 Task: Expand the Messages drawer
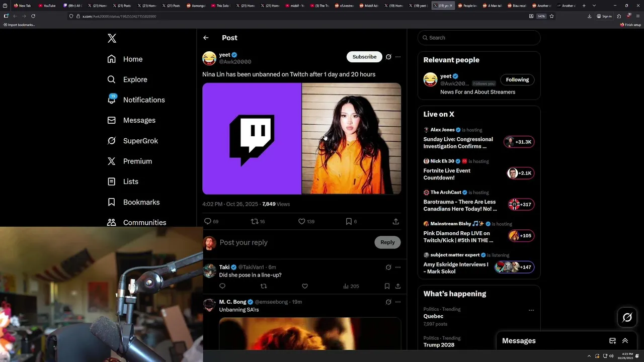point(625,341)
